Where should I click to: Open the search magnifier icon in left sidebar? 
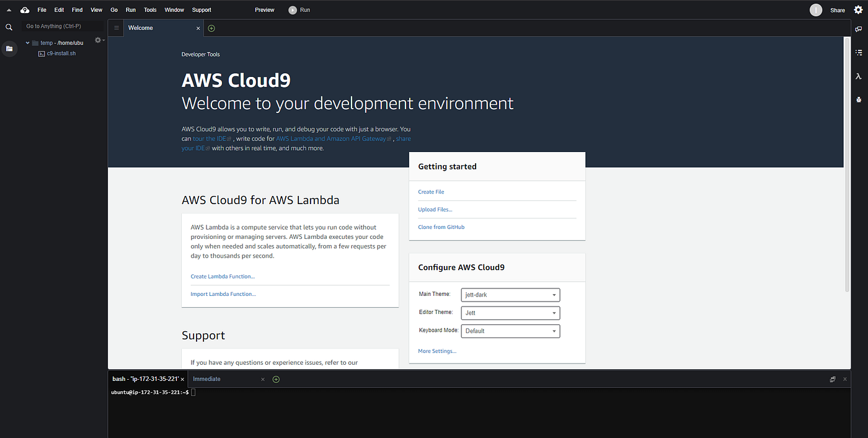9,27
